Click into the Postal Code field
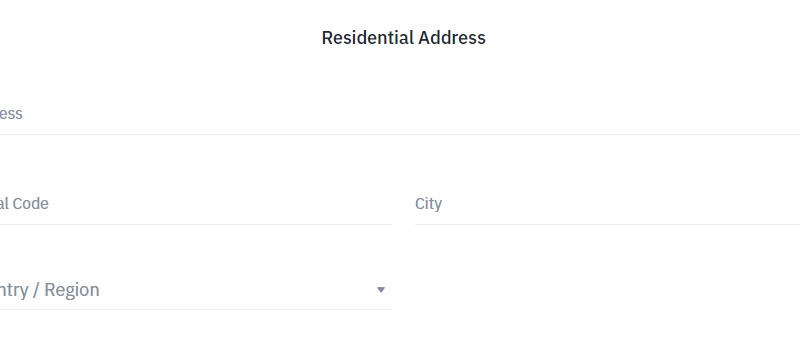Screen dimensions: 800x361 click(x=196, y=204)
